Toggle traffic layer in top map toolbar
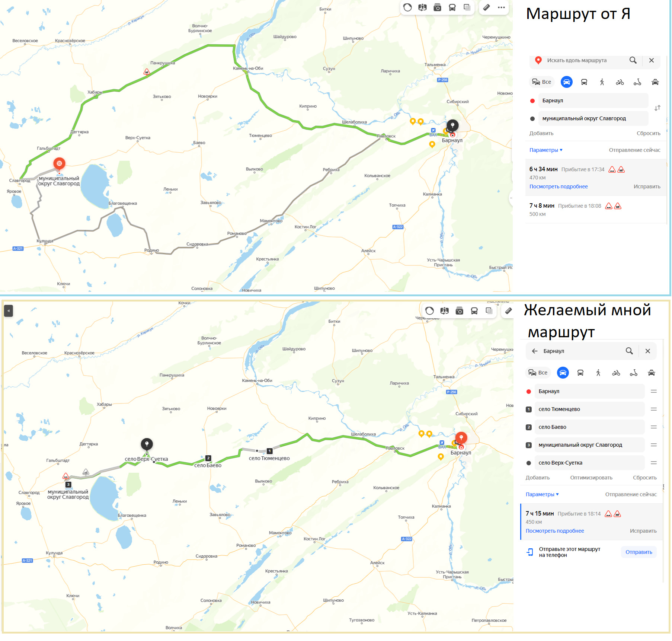Screen dimensions: 672x641 (x=407, y=7)
